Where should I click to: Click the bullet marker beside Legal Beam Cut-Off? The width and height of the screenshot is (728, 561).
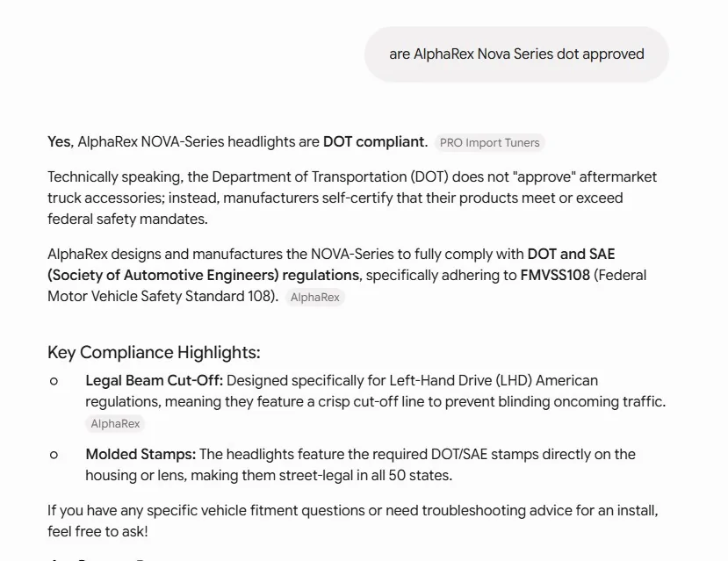tap(54, 381)
